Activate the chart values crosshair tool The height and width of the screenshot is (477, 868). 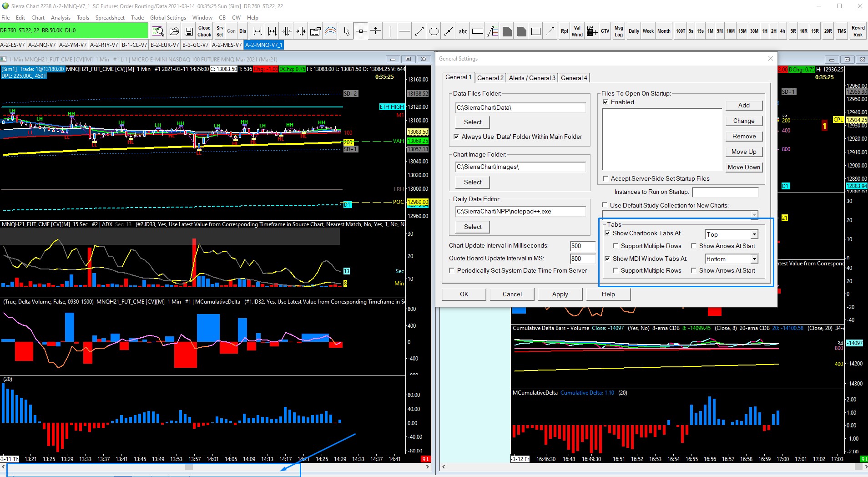click(361, 31)
